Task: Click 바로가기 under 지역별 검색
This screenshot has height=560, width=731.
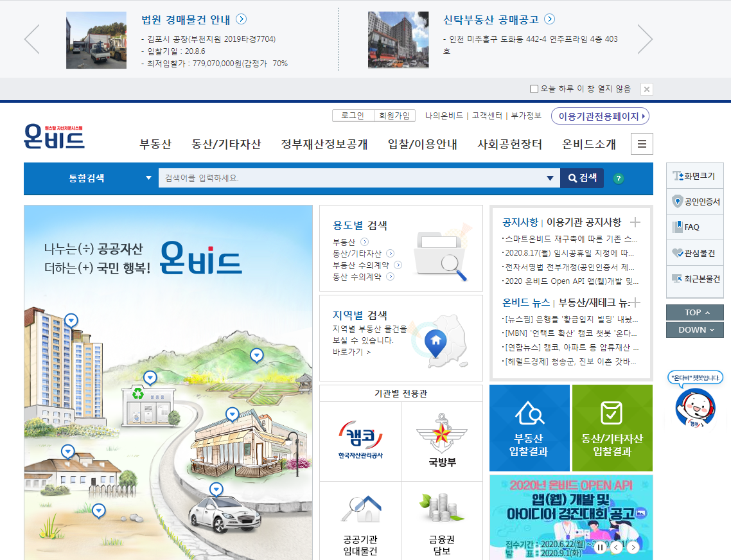Action: click(x=351, y=351)
